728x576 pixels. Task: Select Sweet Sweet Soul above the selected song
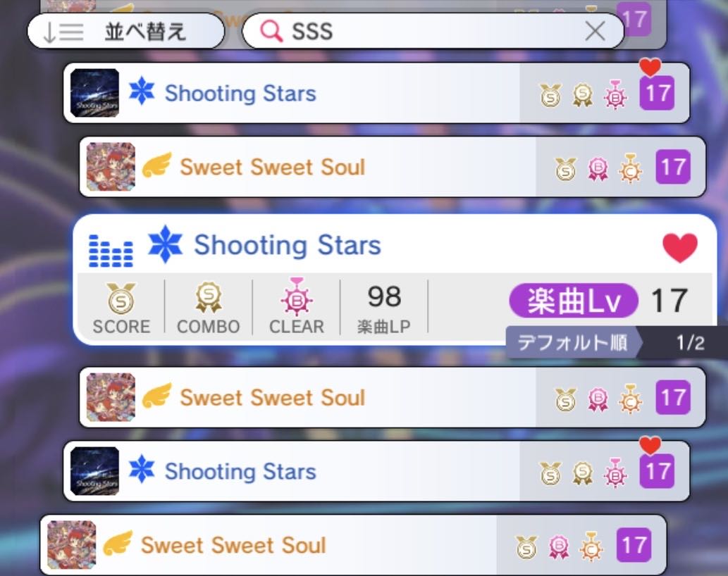click(x=393, y=167)
